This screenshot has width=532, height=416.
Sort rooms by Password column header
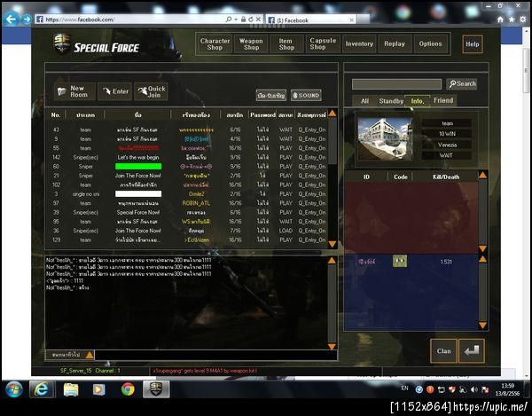point(262,115)
